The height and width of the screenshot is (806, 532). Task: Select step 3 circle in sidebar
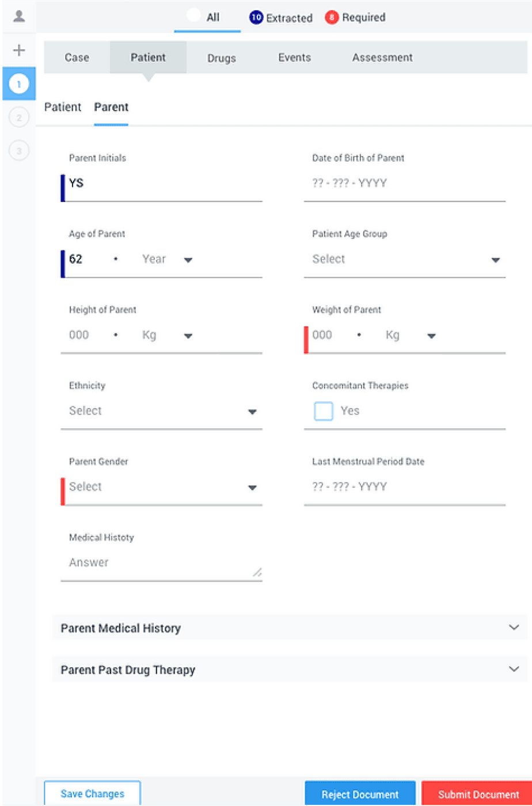(x=19, y=151)
